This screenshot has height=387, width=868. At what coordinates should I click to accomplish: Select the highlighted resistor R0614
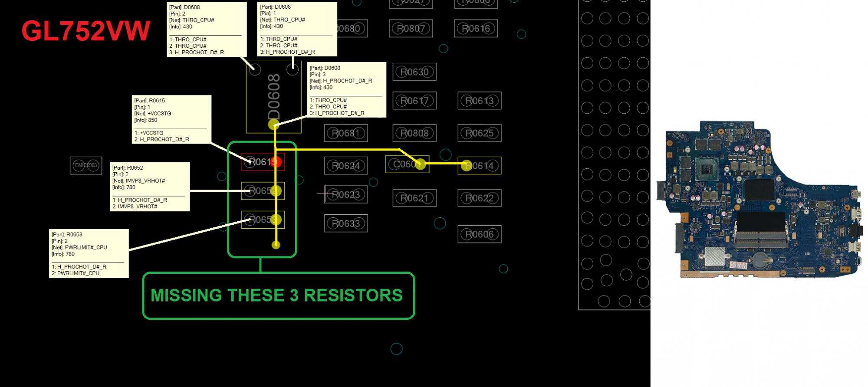click(x=480, y=166)
